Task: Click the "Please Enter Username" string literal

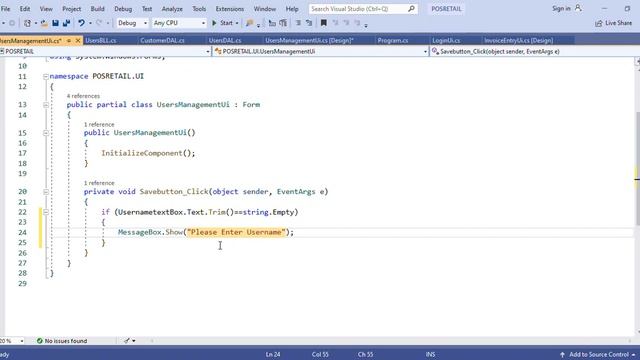Action: coord(236,232)
